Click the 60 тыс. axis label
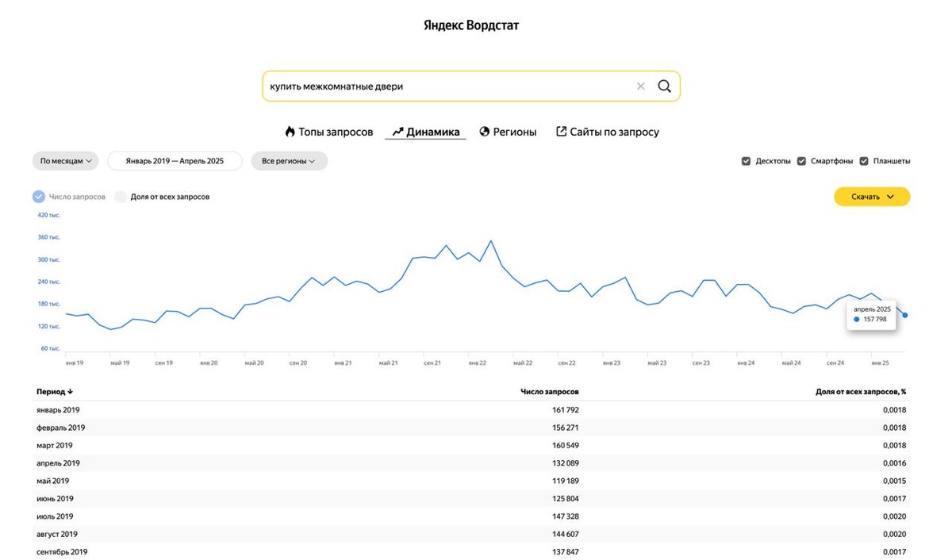The width and height of the screenshot is (952, 560). coord(51,348)
